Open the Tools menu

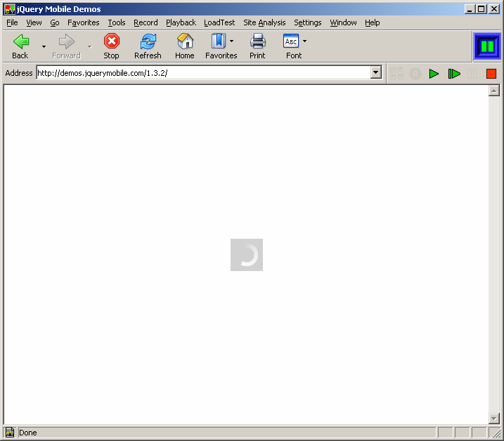tap(117, 22)
